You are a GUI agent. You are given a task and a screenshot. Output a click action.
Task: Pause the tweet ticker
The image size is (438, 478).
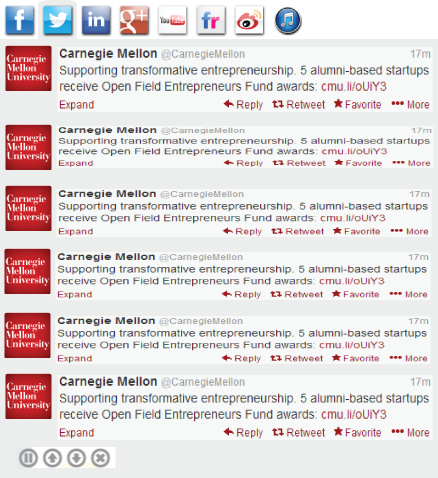coord(28,458)
